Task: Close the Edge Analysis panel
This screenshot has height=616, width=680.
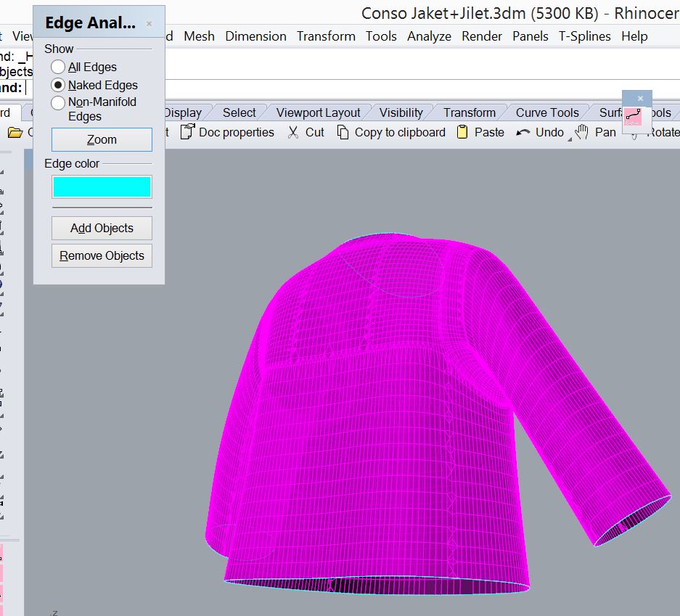Action: (149, 23)
